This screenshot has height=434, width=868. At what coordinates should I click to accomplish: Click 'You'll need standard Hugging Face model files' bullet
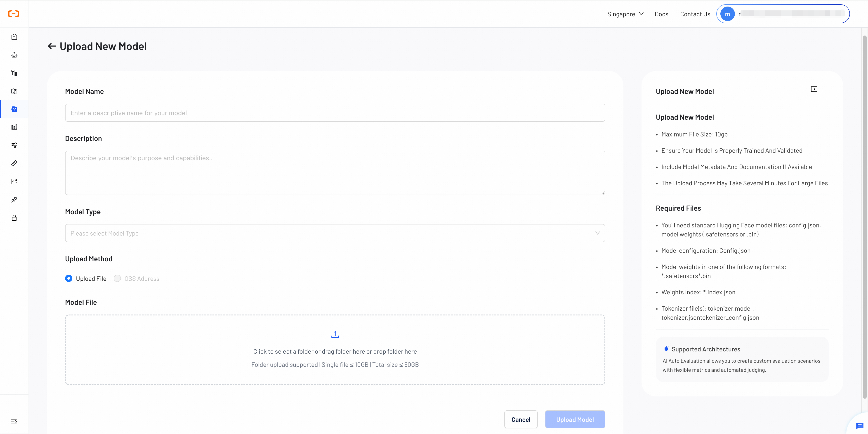point(741,230)
